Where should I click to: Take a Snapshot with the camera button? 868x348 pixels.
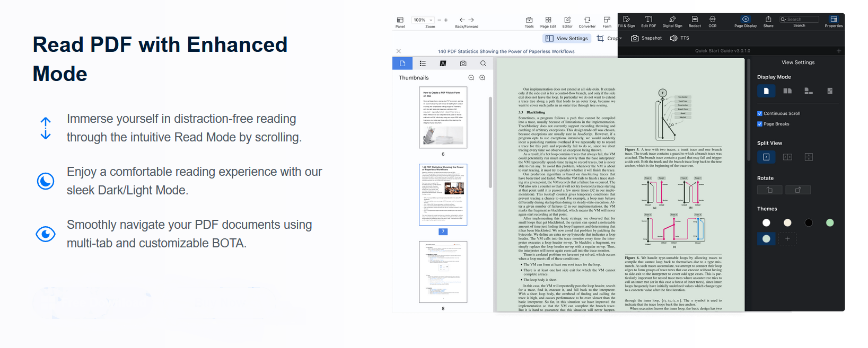(x=646, y=38)
